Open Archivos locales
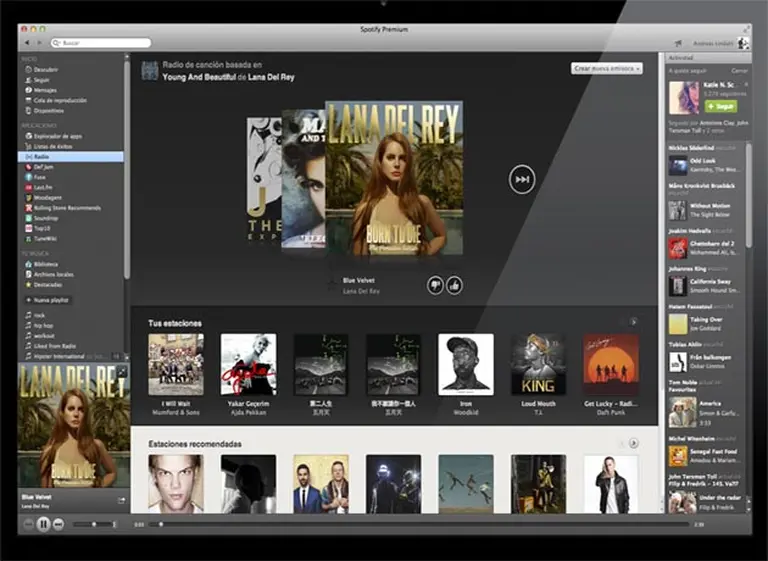768x561 pixels. tap(53, 274)
